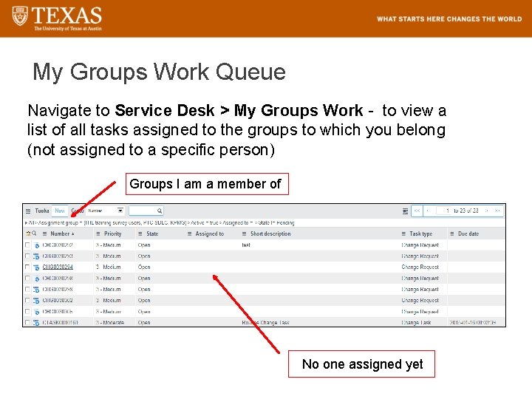This screenshot has height=399, width=532.
Task: Check the box for CHG0000302
Action: pos(27,300)
